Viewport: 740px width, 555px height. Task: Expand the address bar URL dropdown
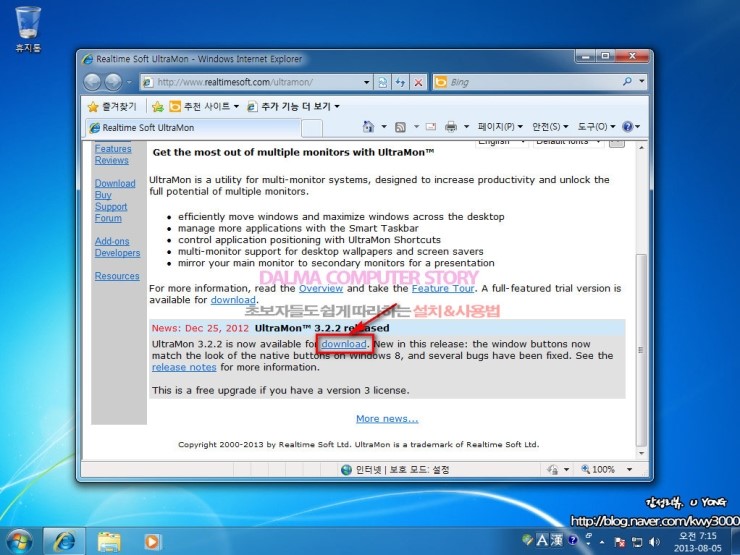366,82
